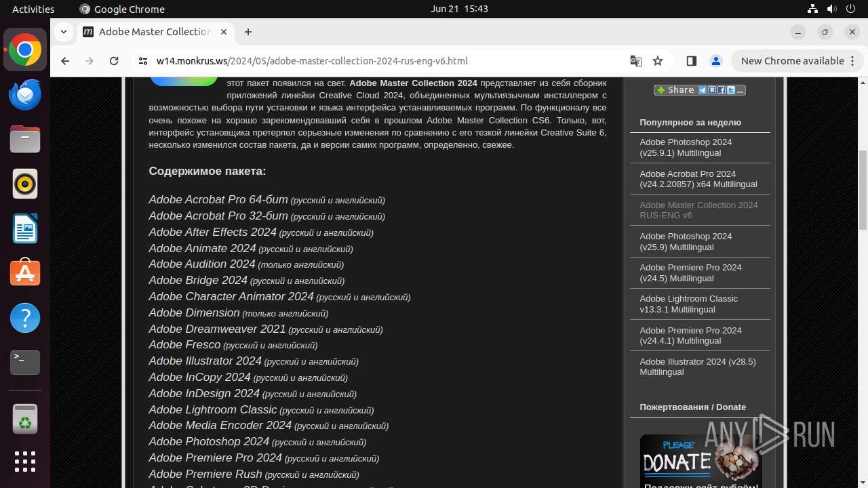Go forward to the next page
The height and width of the screenshot is (488, 868).
[90, 61]
